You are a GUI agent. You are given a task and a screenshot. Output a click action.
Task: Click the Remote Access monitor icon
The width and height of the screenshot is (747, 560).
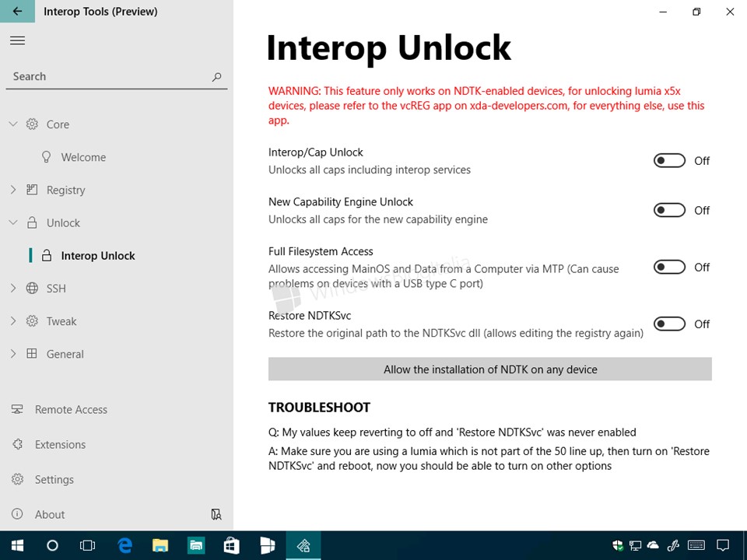coord(17,409)
